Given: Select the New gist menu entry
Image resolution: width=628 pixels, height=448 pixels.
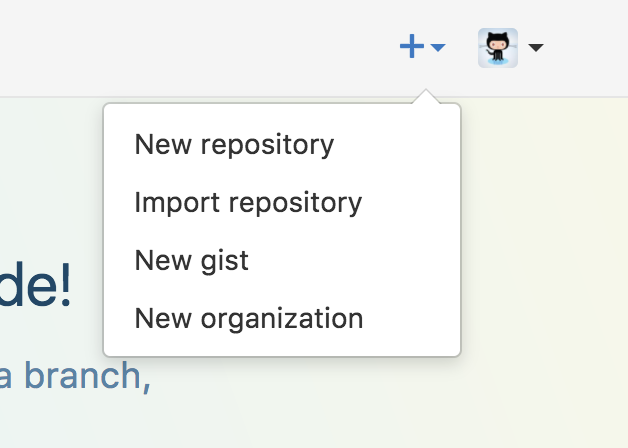Looking at the screenshot, I should pos(282,261).
